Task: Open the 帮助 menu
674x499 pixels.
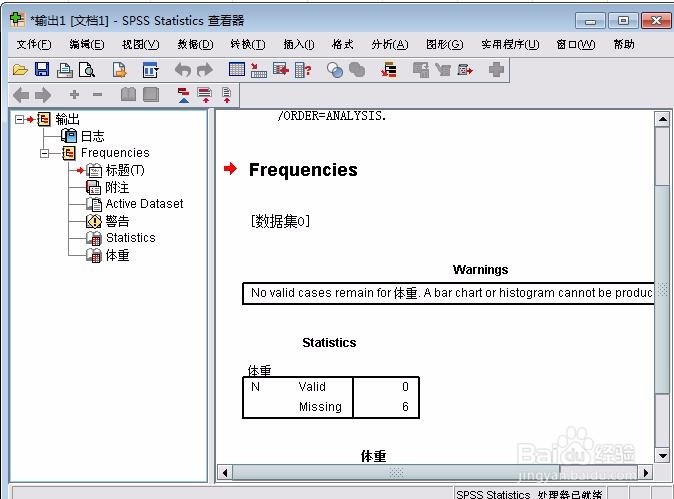Action: (624, 44)
